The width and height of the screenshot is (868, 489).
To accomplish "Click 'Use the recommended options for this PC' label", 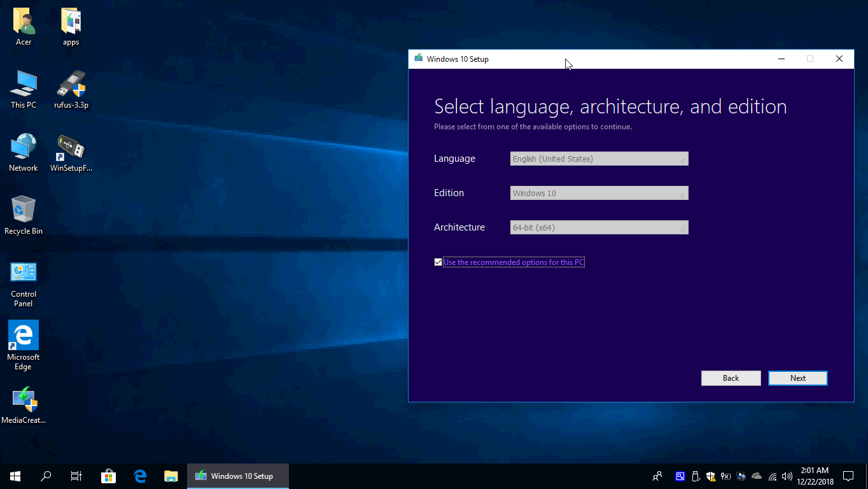I will [514, 262].
